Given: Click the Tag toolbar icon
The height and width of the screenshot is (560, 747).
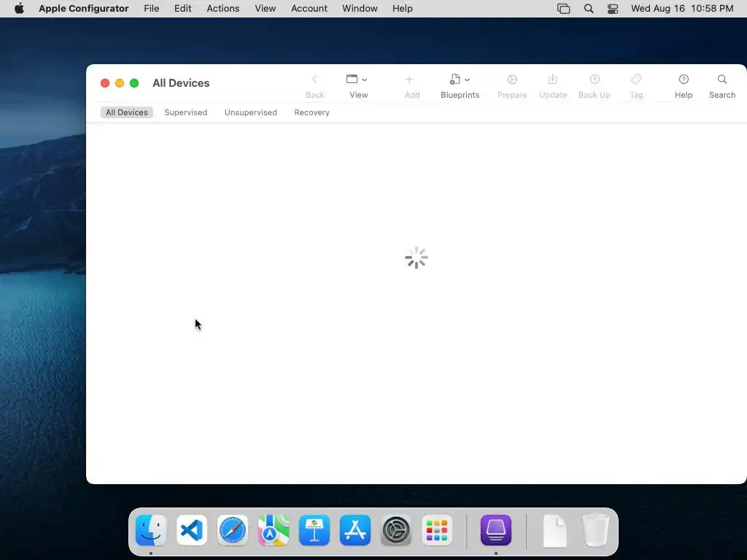Looking at the screenshot, I should (x=636, y=79).
